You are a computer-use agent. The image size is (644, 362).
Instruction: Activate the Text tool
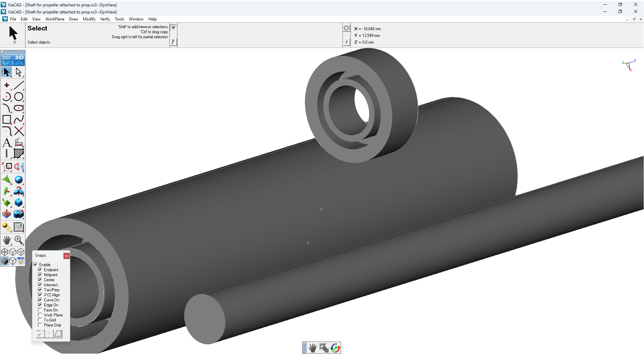[x=7, y=143]
